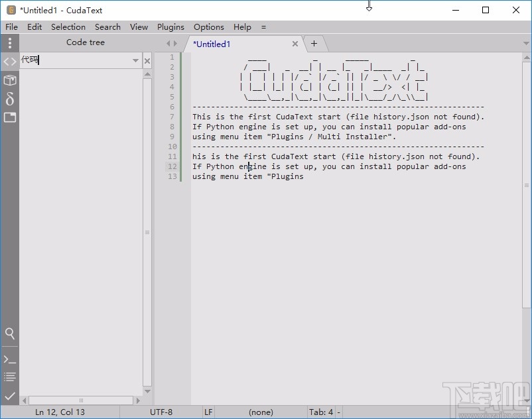Minimize the CudaText window
The width and height of the screenshot is (532, 419).
click(456, 10)
